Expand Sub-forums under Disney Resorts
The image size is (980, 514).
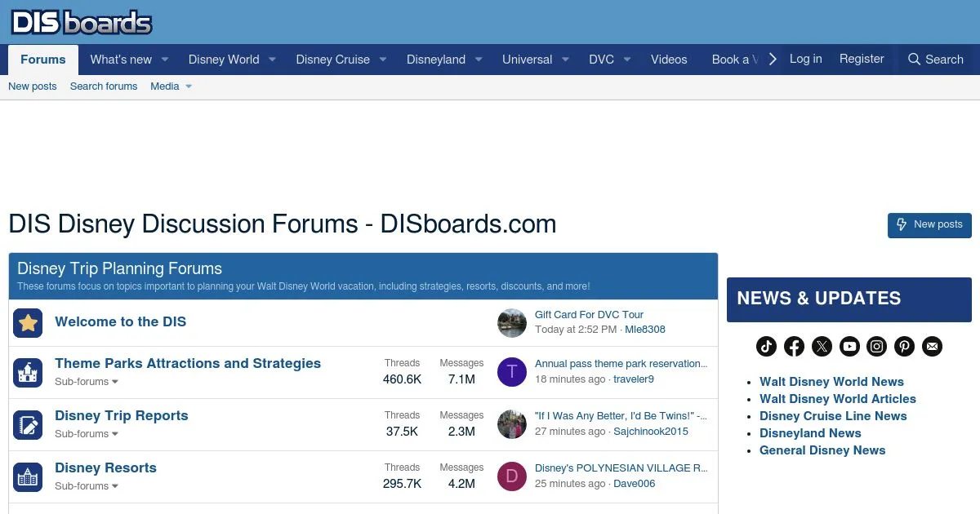(87, 486)
